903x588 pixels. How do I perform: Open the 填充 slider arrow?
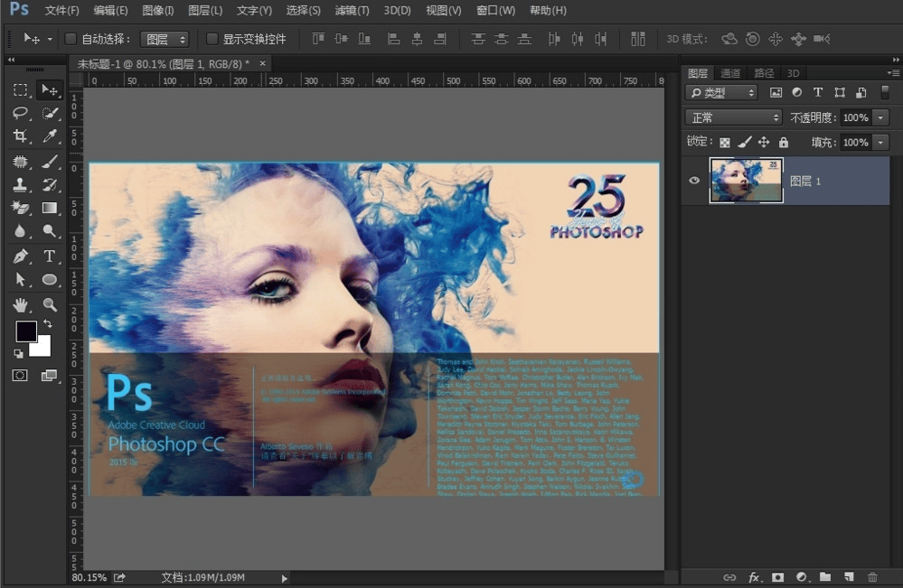click(880, 142)
